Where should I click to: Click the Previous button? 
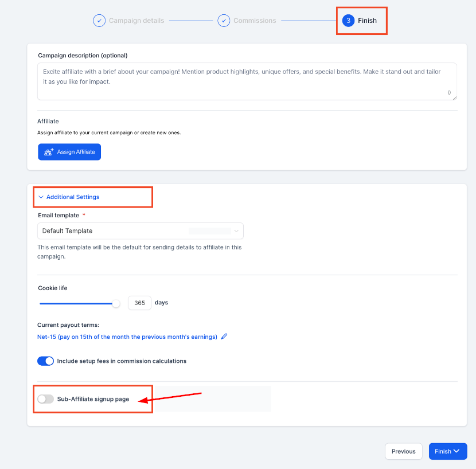point(403,451)
